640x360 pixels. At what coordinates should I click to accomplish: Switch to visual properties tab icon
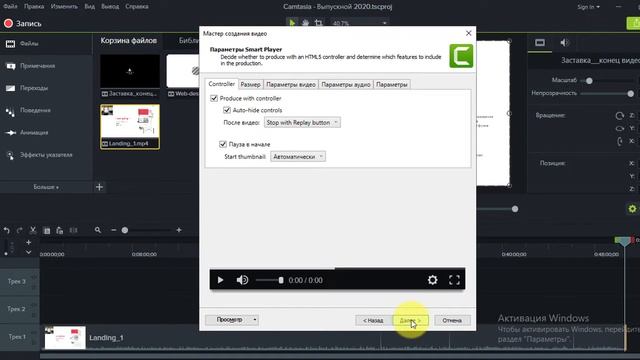pos(540,43)
